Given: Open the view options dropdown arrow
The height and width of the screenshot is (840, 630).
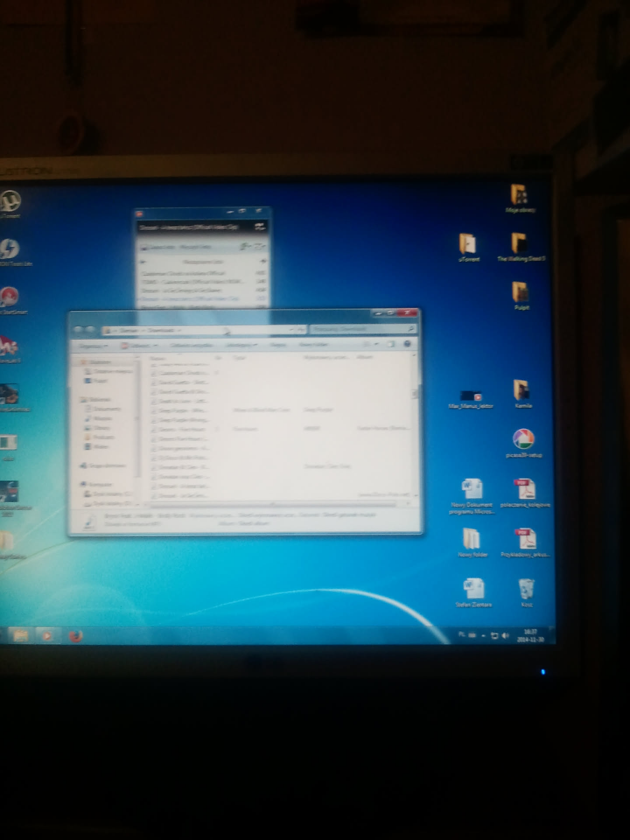Looking at the screenshot, I should click(x=376, y=344).
